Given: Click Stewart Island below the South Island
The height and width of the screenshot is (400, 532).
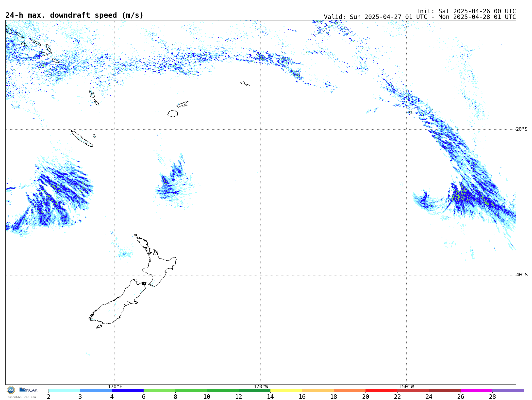Looking at the screenshot, I should (99, 326).
